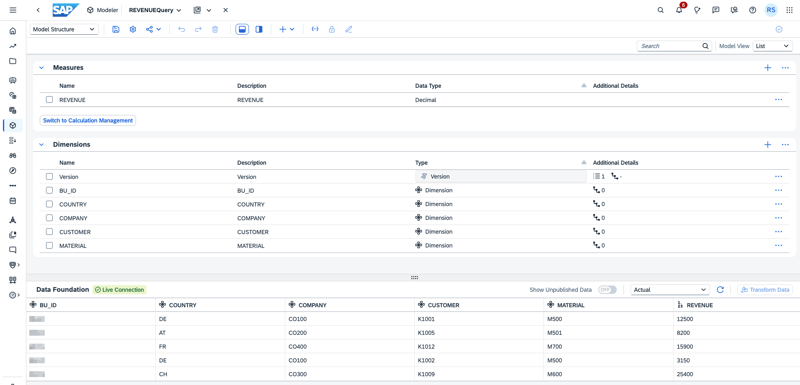Open the Calendar icon in sidebar
800x385 pixels.
coord(13,201)
